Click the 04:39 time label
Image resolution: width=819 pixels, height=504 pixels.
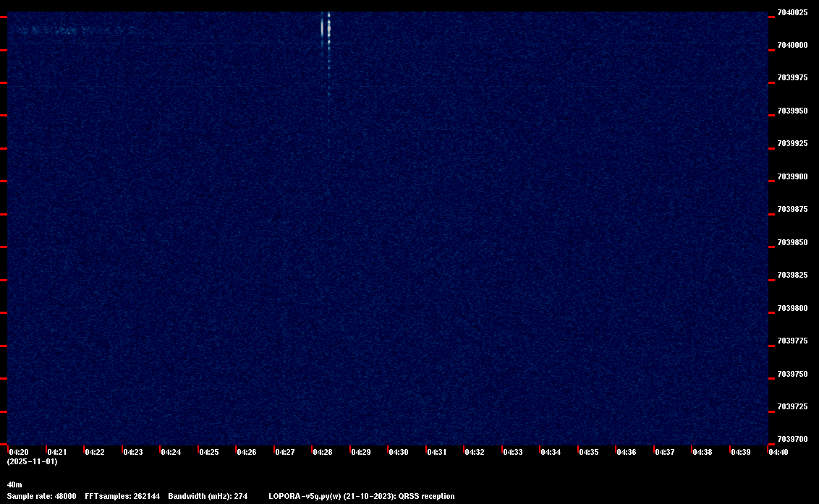741,452
